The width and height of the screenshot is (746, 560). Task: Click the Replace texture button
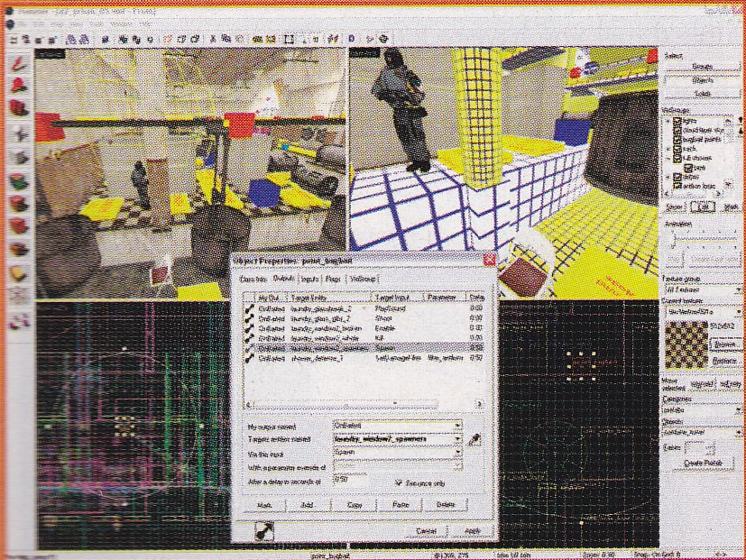[724, 361]
